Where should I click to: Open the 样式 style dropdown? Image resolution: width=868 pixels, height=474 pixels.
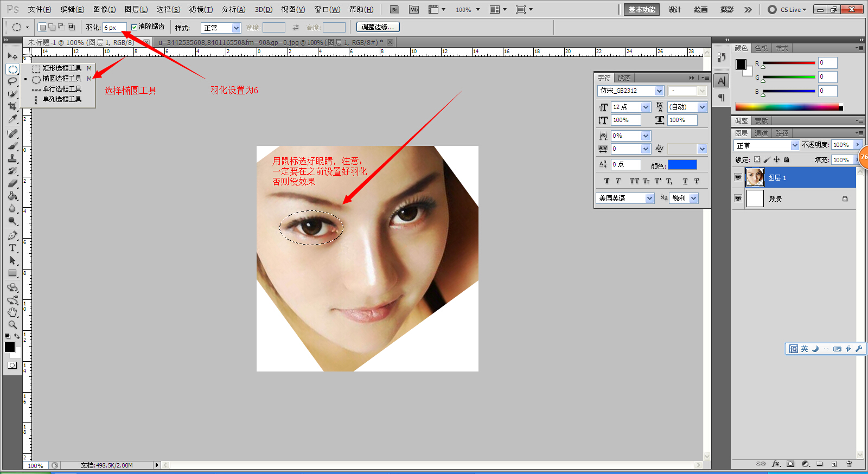221,28
